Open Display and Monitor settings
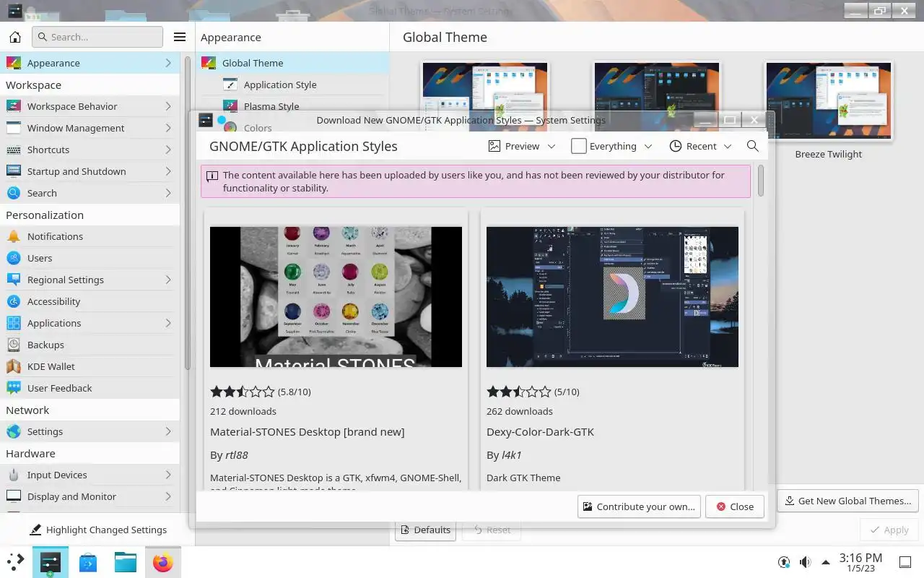The image size is (924, 578). [x=90, y=496]
